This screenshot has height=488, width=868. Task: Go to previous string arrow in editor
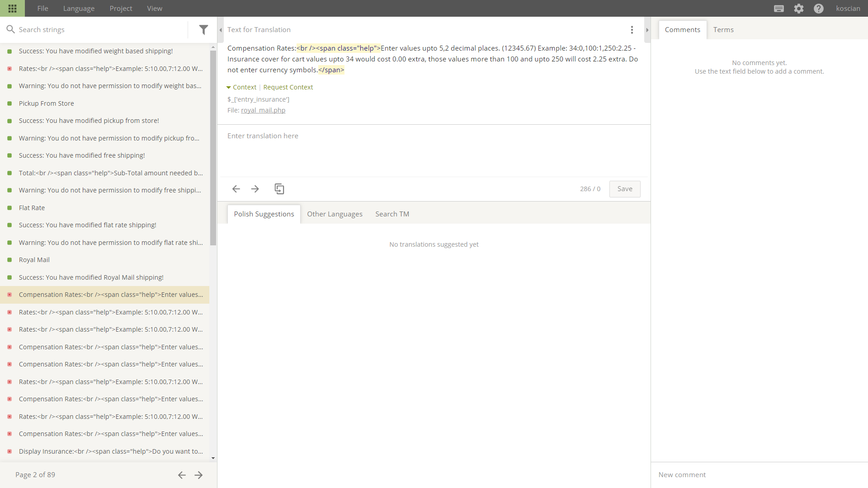[x=236, y=189]
